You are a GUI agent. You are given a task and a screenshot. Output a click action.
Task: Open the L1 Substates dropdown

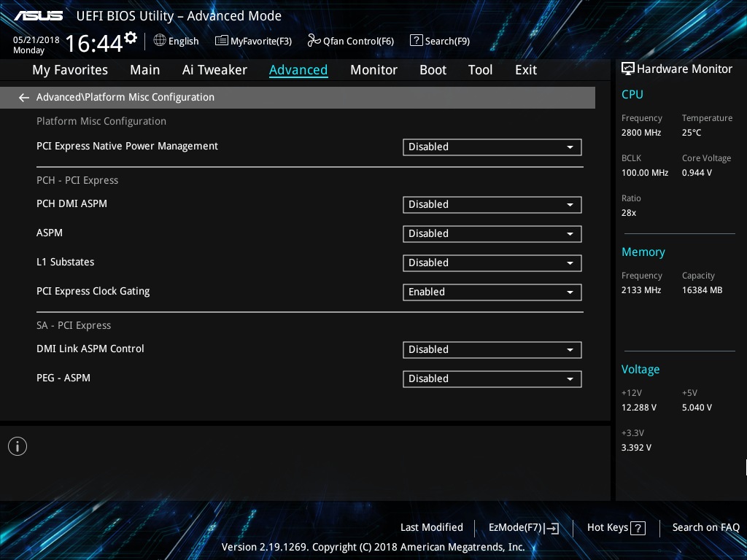492,262
